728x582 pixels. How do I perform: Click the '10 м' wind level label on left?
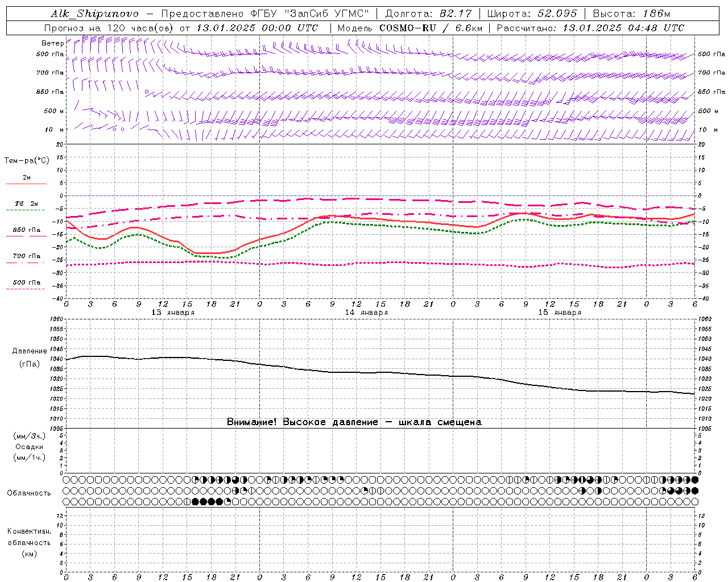pos(55,130)
